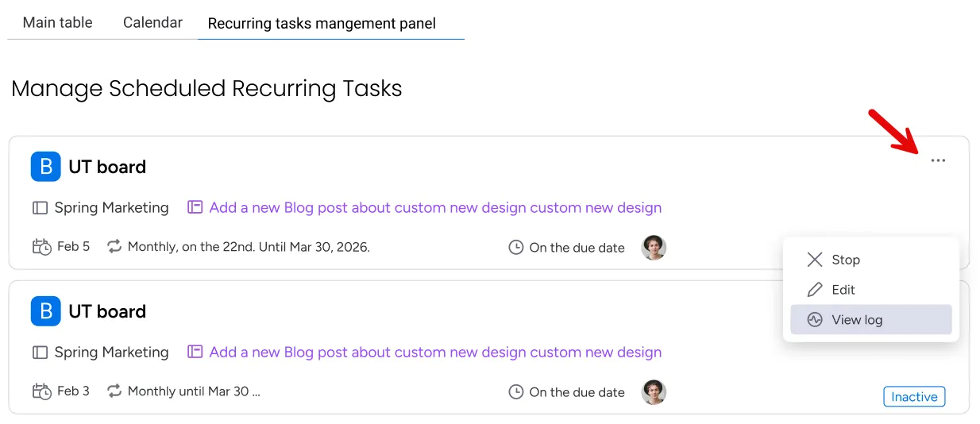This screenshot has height=424, width=980.
Task: Click the Feb 5 date text
Action: pyautogui.click(x=73, y=247)
